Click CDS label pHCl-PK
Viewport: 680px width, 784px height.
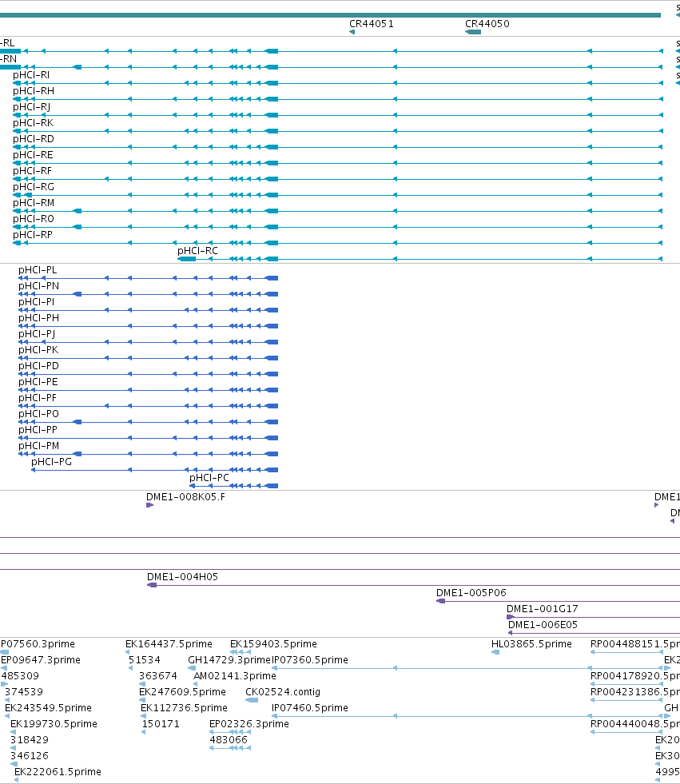[x=38, y=350]
